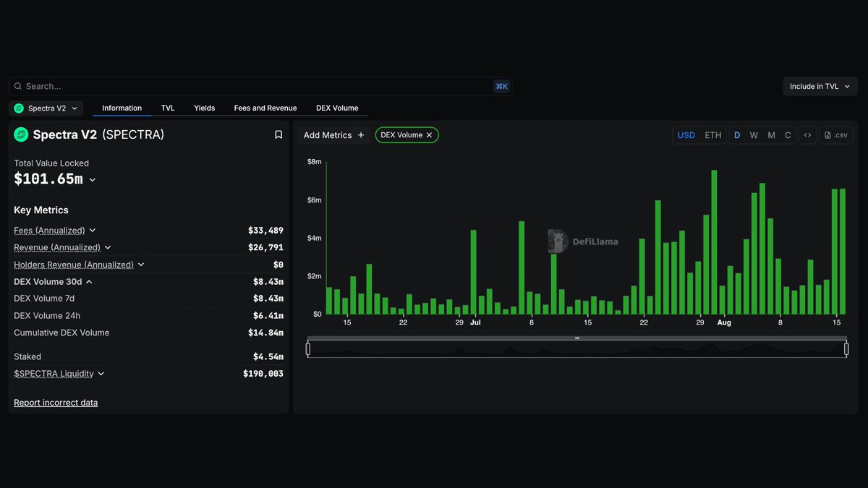
Task: Click the Aug label on chart axis
Action: tap(724, 322)
